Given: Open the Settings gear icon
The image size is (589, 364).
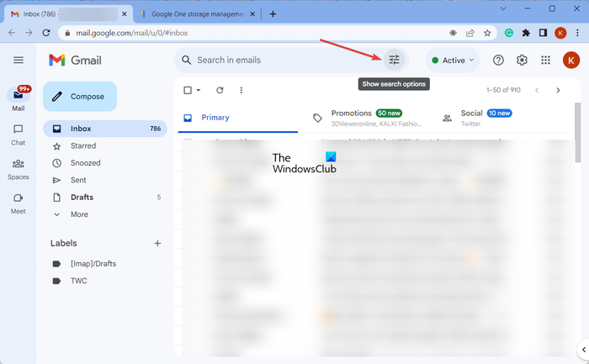Looking at the screenshot, I should (522, 60).
